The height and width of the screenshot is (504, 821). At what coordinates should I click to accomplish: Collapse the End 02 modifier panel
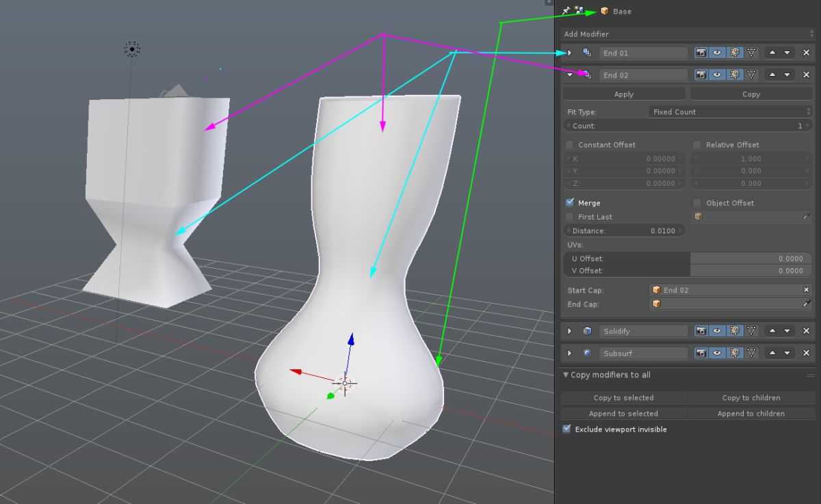pyautogui.click(x=569, y=75)
